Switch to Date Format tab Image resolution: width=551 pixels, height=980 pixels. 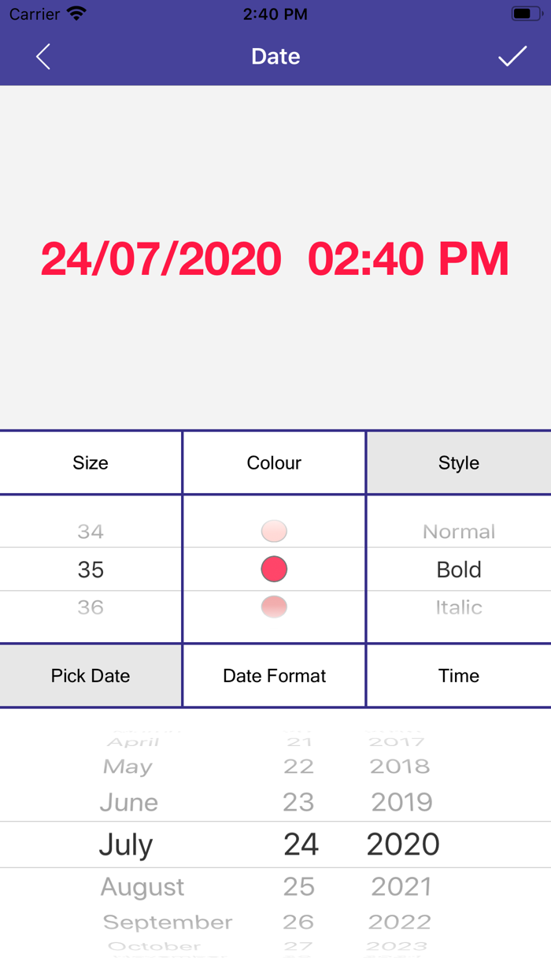point(274,676)
